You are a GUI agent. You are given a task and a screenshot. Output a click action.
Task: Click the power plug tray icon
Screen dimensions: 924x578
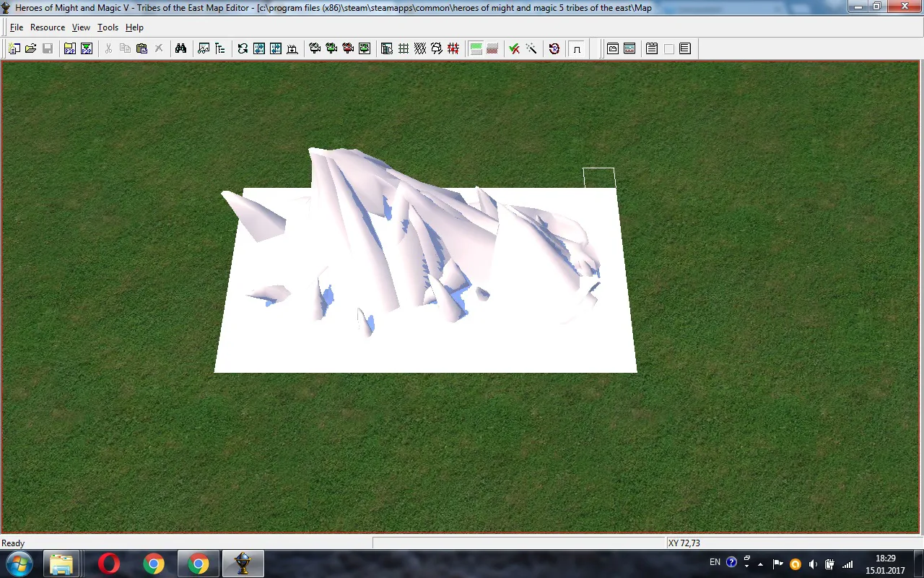830,564
